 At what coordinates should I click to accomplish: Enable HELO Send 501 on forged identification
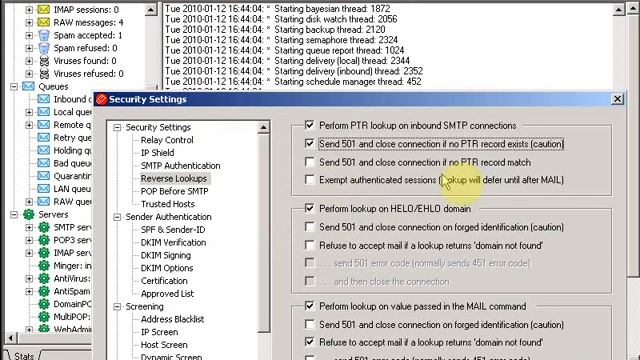[310, 227]
